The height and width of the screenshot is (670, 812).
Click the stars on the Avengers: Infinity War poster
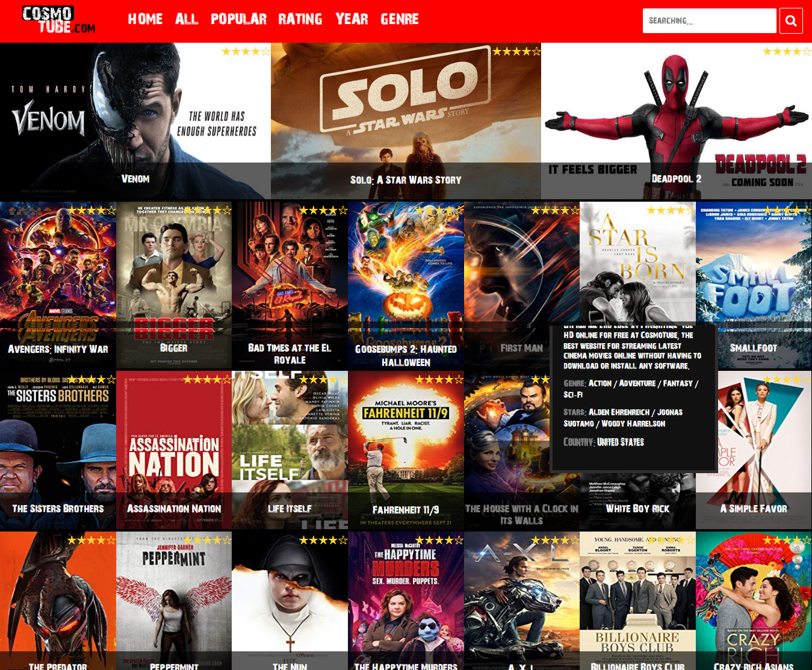click(91, 211)
